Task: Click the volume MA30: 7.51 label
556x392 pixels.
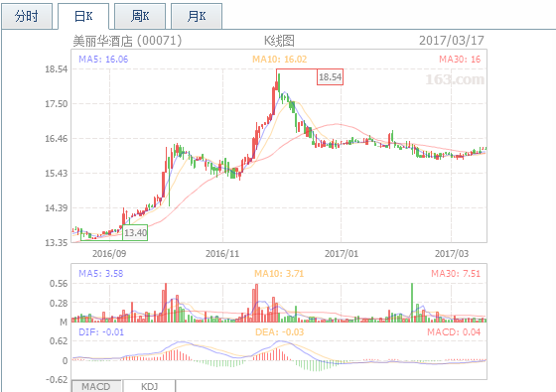Action: click(x=456, y=274)
